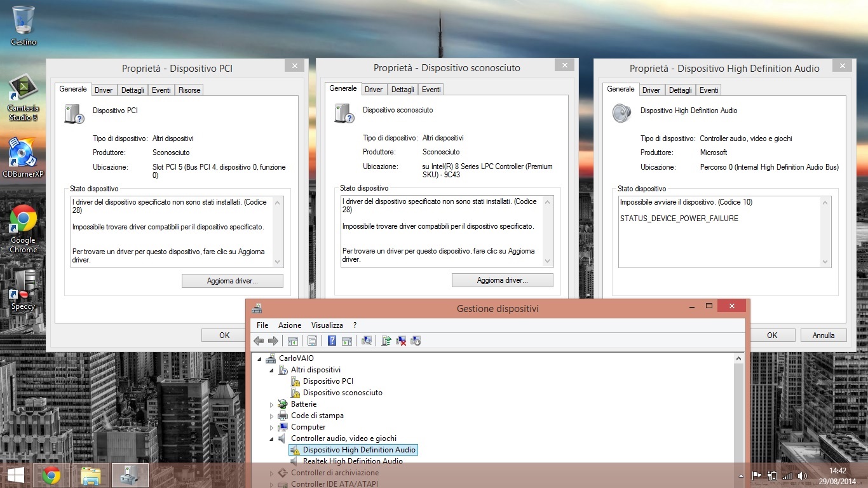Switch to Eventi tab in Dispositivo PCI properties

point(161,90)
